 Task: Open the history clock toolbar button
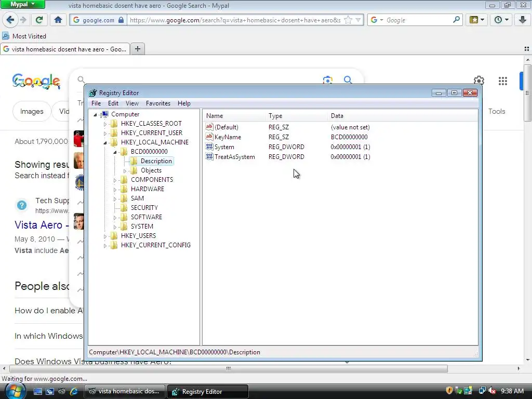pos(501,20)
